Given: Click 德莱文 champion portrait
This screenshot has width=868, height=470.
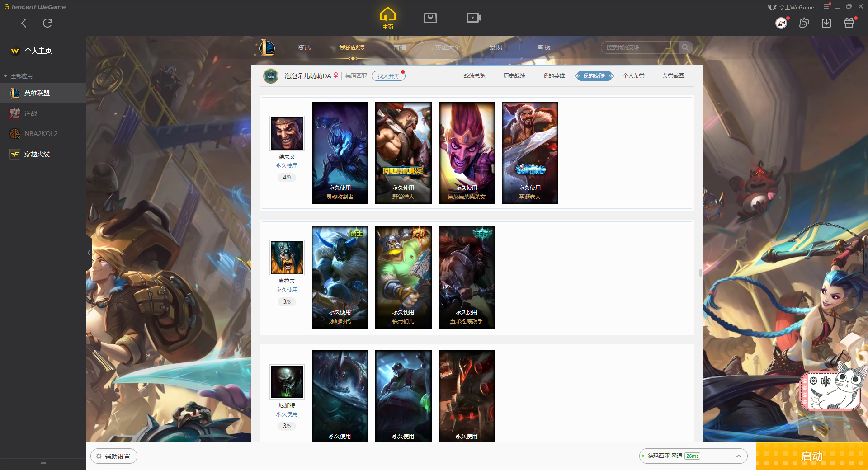Looking at the screenshot, I should 287,133.
